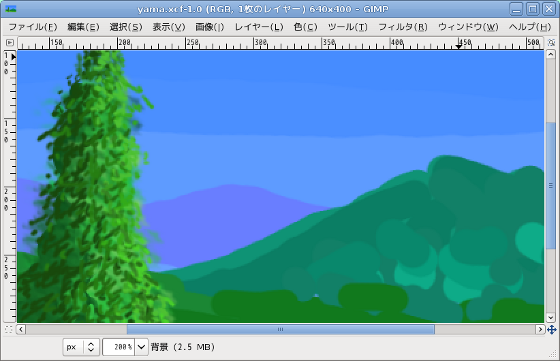
Task: Open the ツール(T) menu
Action: click(348, 27)
